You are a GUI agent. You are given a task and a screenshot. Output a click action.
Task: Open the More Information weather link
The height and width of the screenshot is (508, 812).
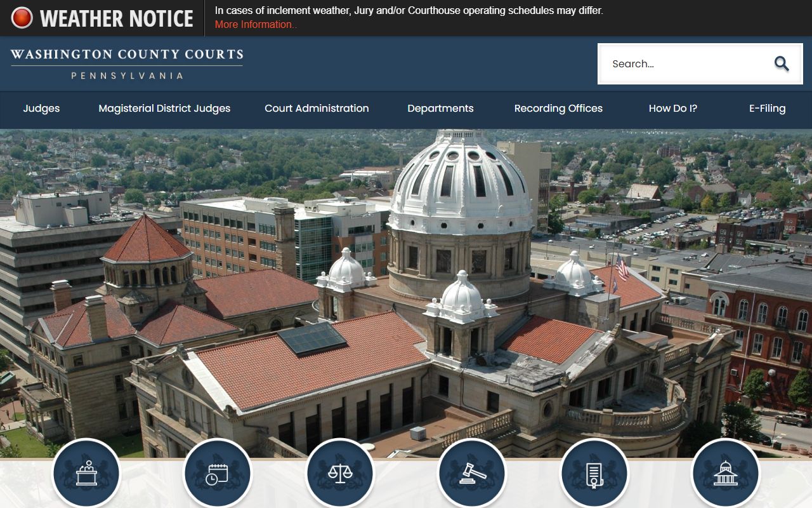(256, 24)
